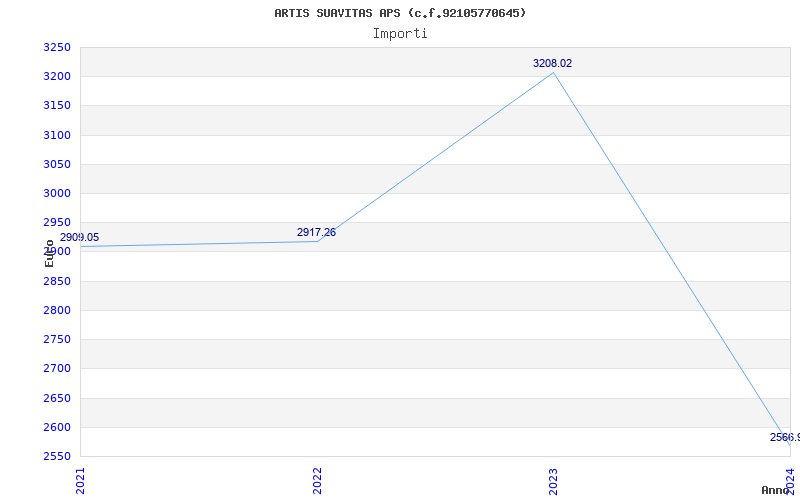Click the 3200 y-axis tick label
This screenshot has height=500, width=800.
56,77
